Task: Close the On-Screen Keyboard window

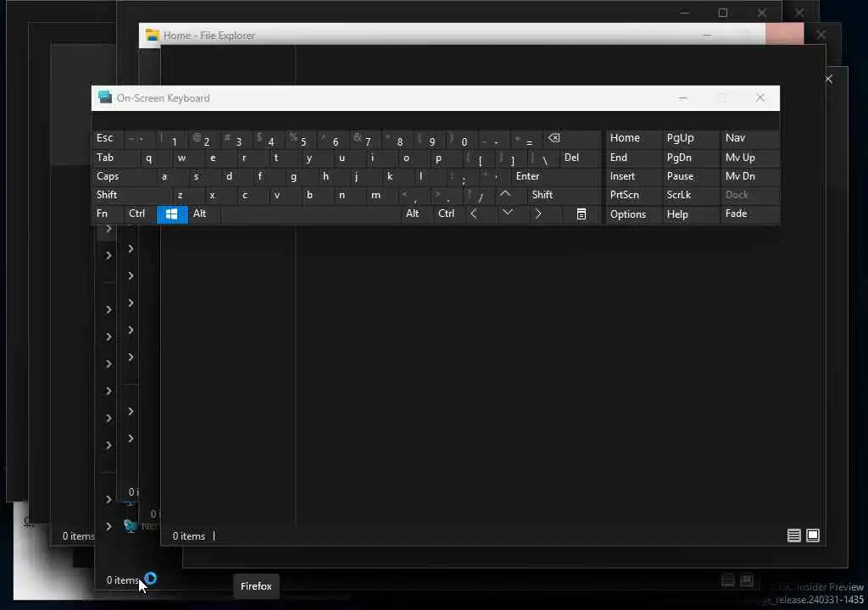Action: tap(760, 98)
